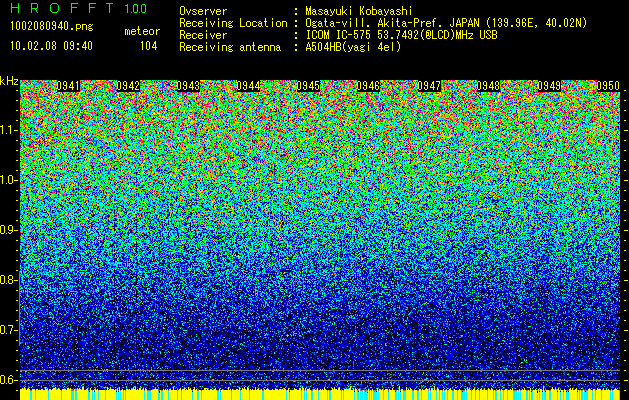This screenshot has height=400, width=629.
Task: Click the meteor count 104
Action: [148, 46]
